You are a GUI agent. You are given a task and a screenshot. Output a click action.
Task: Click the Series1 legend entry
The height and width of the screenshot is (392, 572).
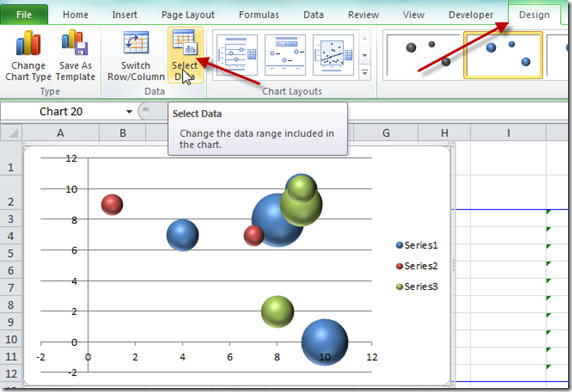417,245
